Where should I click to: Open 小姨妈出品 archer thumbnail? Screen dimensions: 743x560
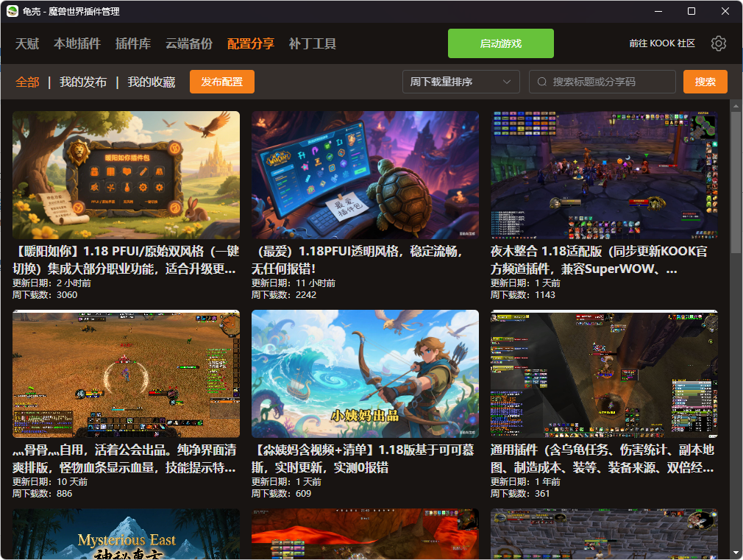[x=365, y=374]
